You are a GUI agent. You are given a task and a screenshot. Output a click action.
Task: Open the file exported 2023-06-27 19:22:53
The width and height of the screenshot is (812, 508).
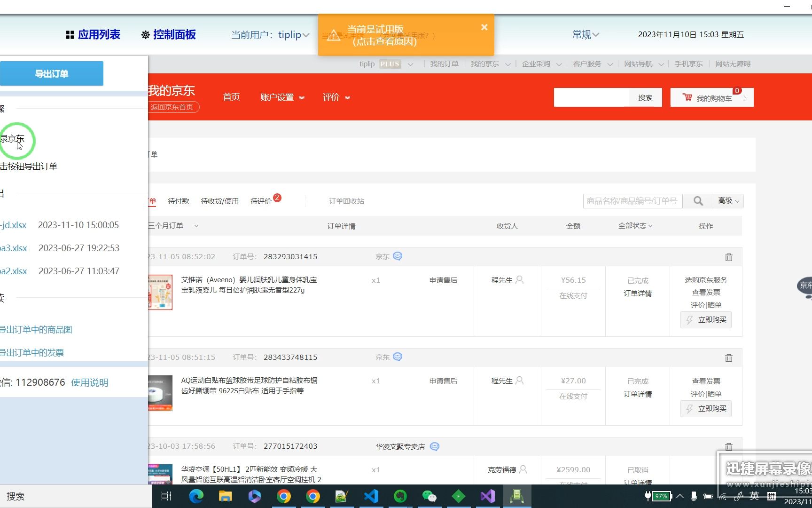coord(14,248)
